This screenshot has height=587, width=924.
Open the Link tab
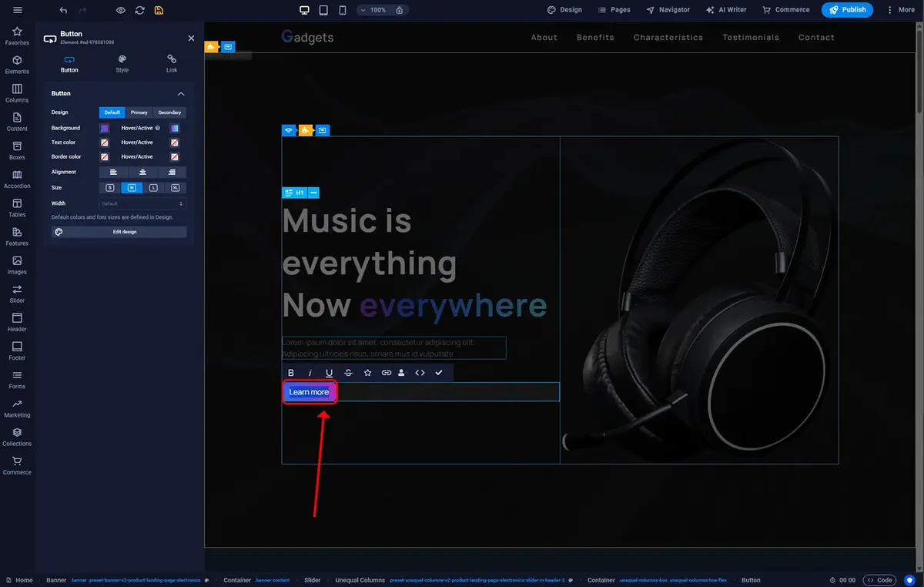point(171,64)
